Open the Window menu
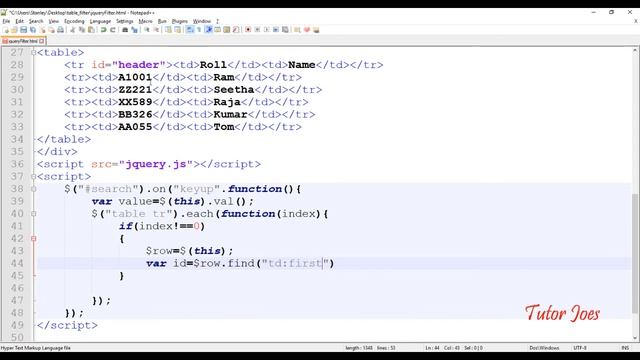The width and height of the screenshot is (640, 360). tap(202, 21)
